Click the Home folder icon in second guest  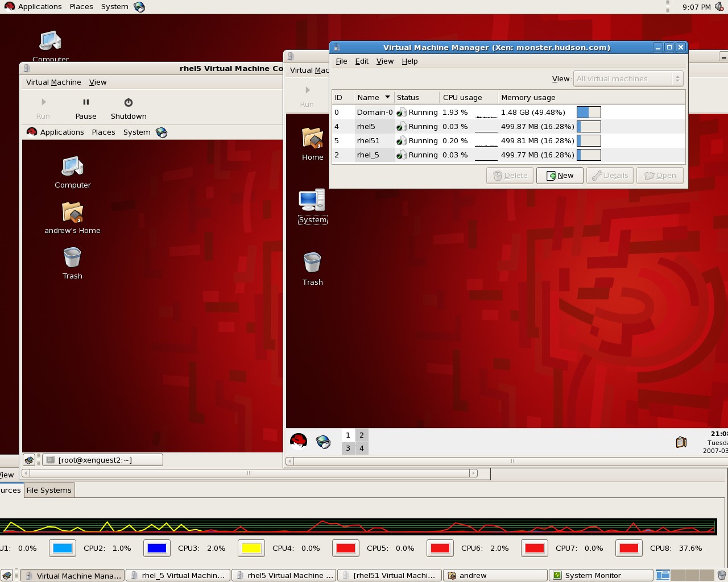312,139
